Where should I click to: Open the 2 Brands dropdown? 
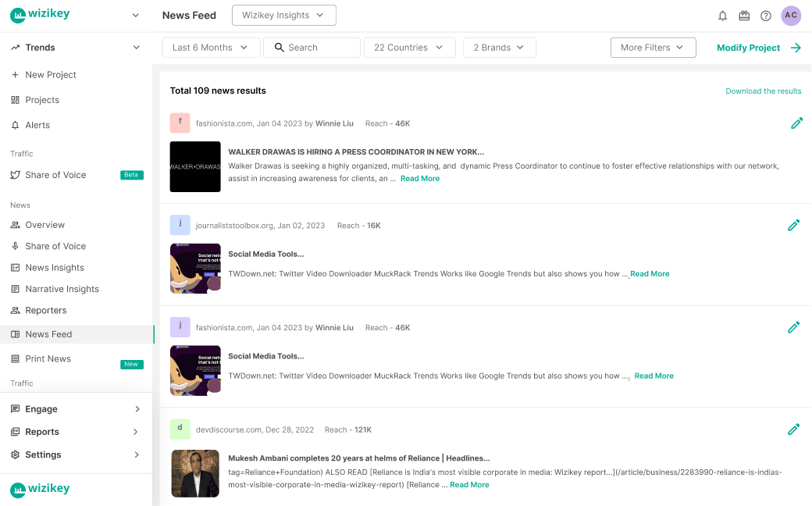coord(499,48)
